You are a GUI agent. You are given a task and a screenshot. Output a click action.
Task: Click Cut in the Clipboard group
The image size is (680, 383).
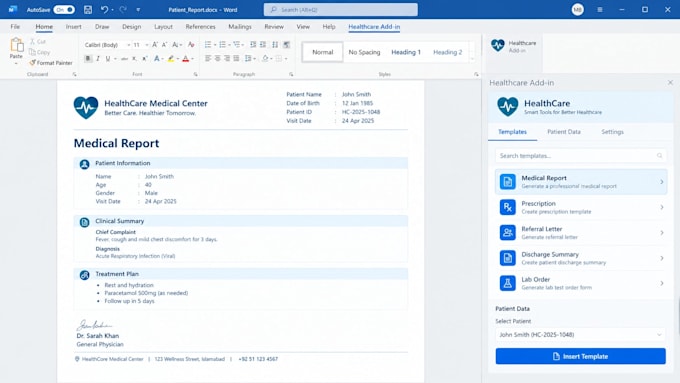(38, 42)
